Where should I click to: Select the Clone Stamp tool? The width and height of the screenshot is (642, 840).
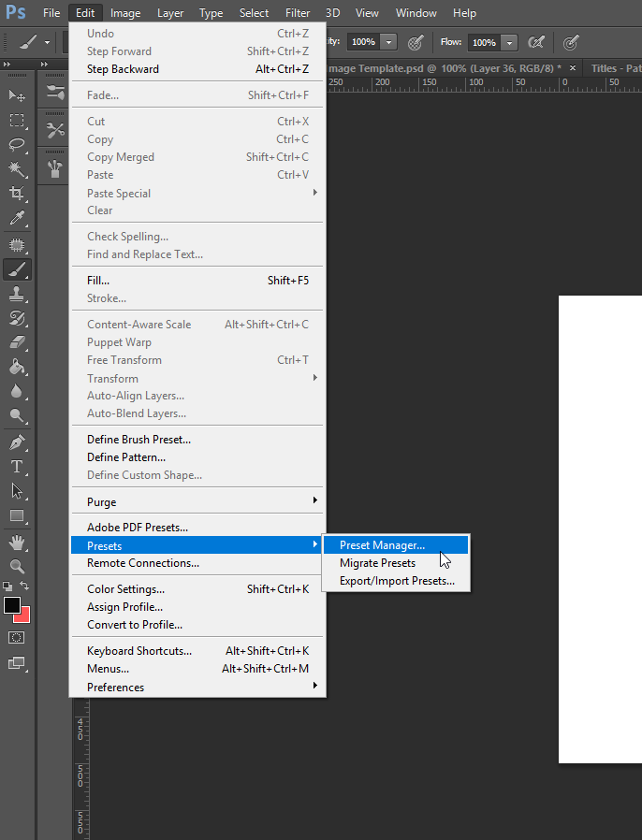coord(17,294)
